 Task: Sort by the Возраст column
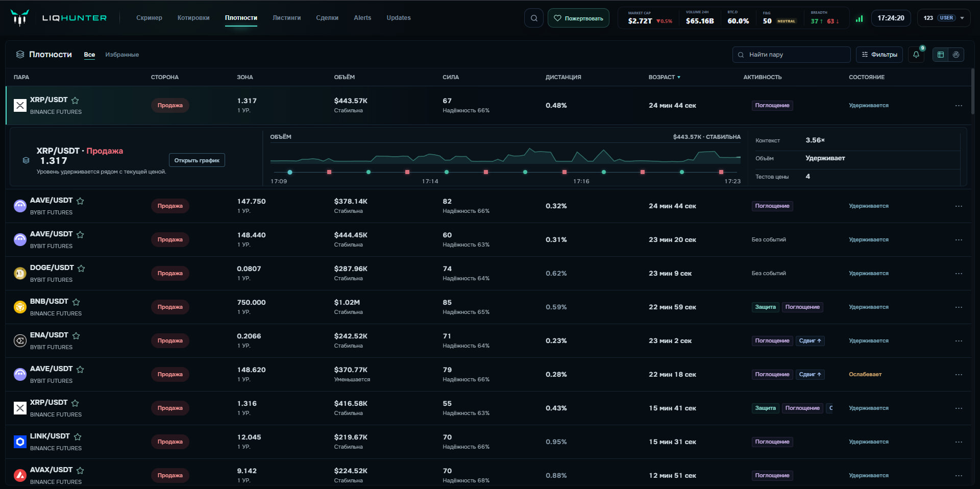point(664,77)
